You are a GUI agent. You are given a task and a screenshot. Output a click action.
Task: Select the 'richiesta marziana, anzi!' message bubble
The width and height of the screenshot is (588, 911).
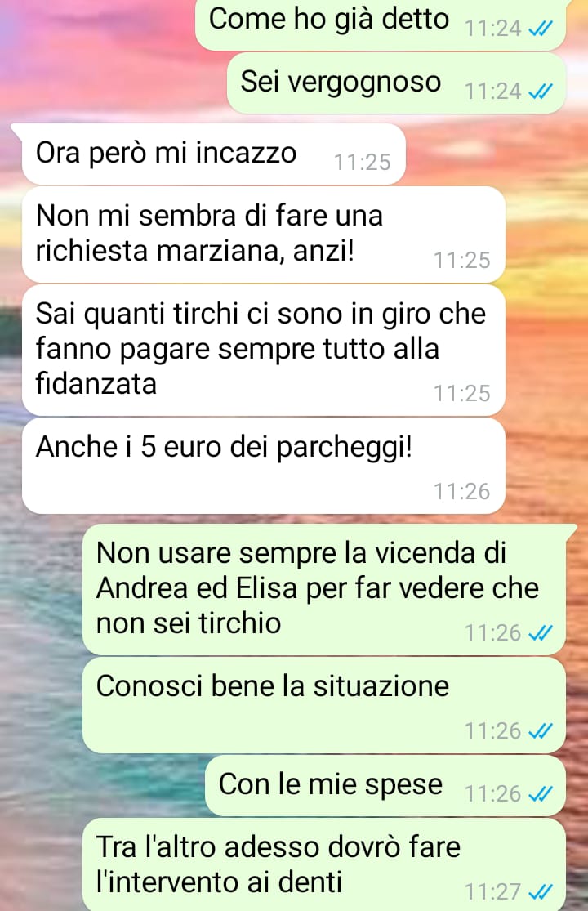tap(264, 234)
